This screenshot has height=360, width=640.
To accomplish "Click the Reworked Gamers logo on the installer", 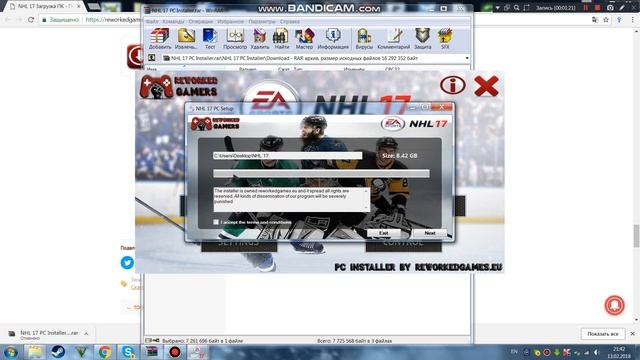I will click(x=178, y=87).
